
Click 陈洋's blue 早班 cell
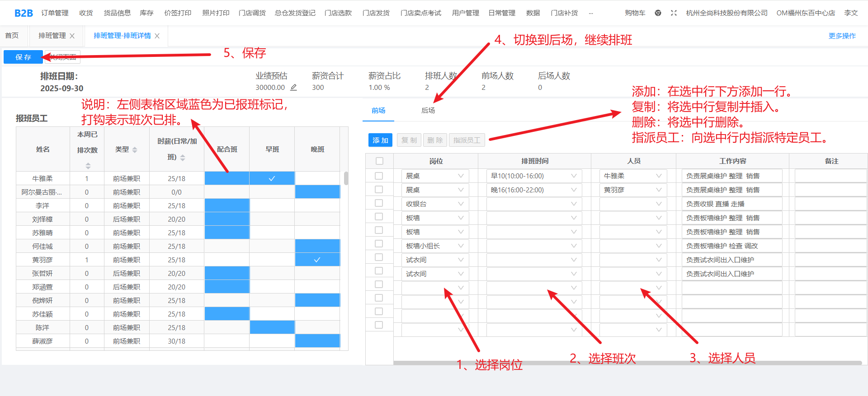(272, 327)
